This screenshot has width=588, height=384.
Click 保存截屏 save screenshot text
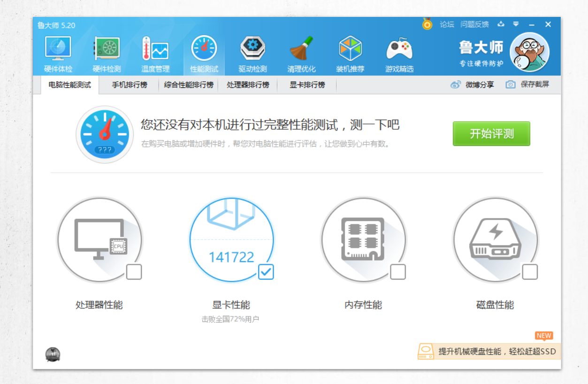point(535,85)
